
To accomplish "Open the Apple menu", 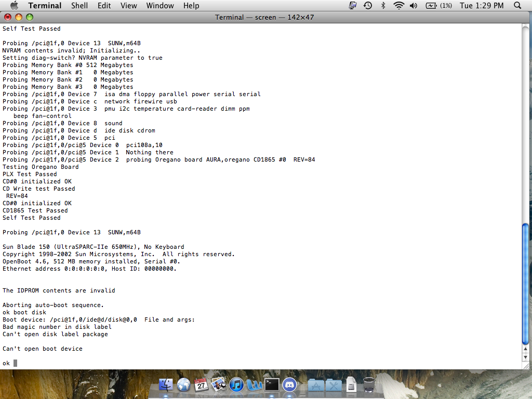I will [x=14, y=6].
